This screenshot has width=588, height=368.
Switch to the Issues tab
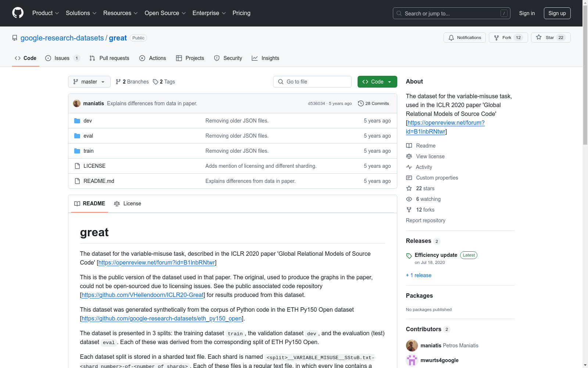[62, 58]
